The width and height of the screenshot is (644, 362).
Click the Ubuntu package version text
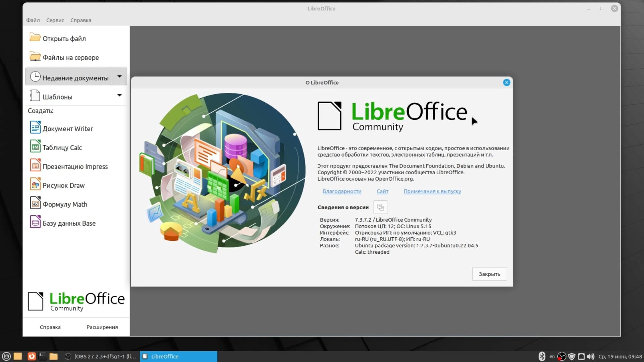(416, 245)
